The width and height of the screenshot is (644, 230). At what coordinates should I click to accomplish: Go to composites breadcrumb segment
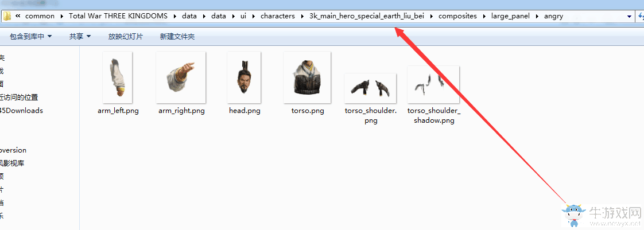pyautogui.click(x=457, y=17)
